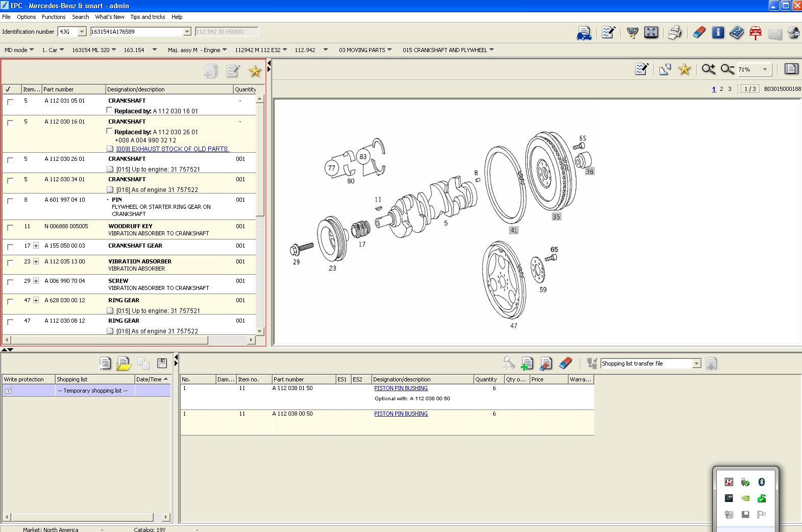The width and height of the screenshot is (802, 532).
Task: Click the red car icon in toolbar
Action: point(755,33)
